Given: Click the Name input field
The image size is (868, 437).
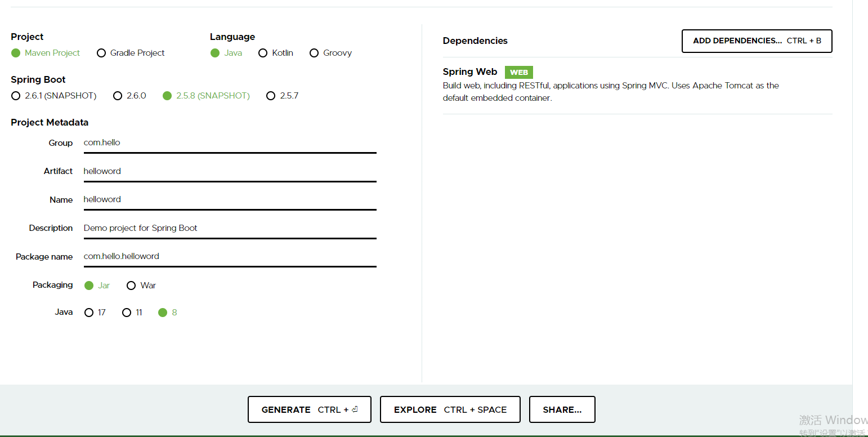Looking at the screenshot, I should pos(230,199).
